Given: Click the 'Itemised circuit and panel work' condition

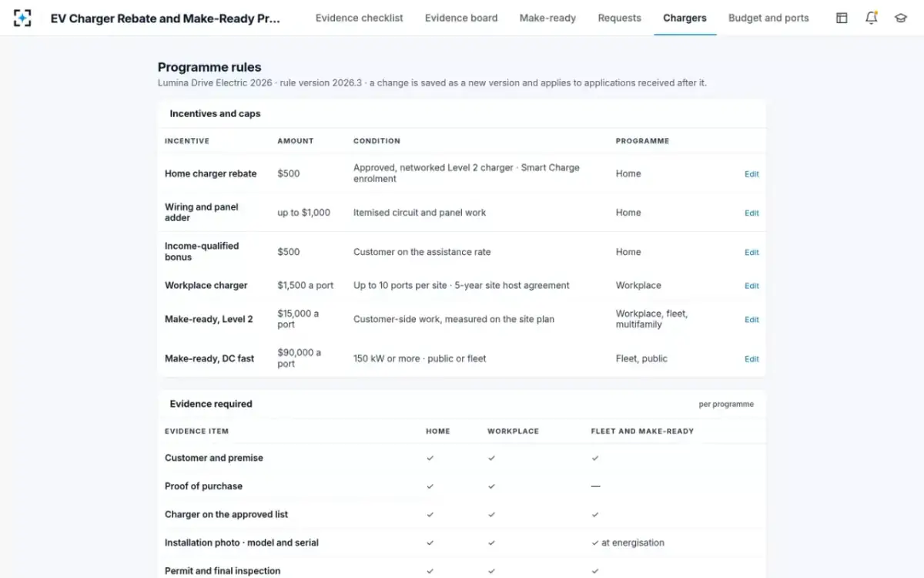Looking at the screenshot, I should coord(420,213).
